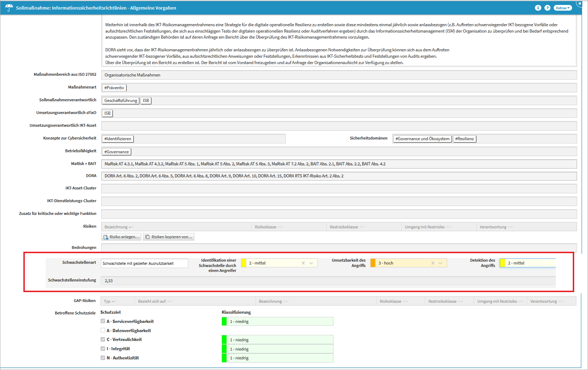The height and width of the screenshot is (370, 588).
Task: Select the #Governance und Ökosystem tag
Action: point(422,139)
